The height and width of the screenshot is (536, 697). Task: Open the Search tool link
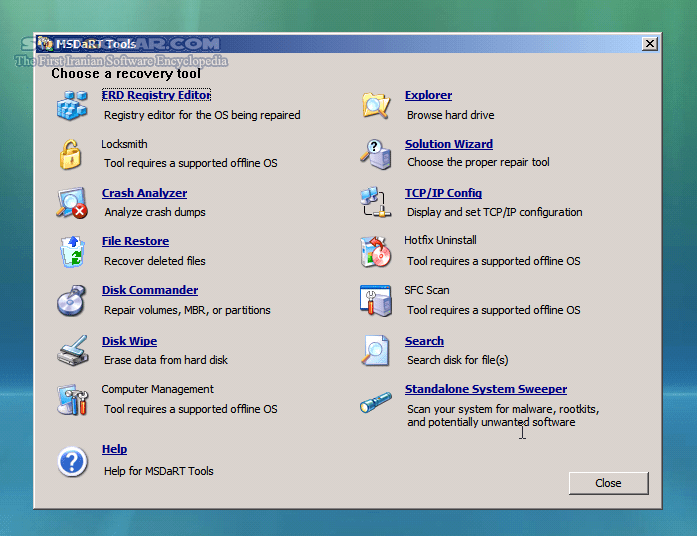[x=424, y=341]
